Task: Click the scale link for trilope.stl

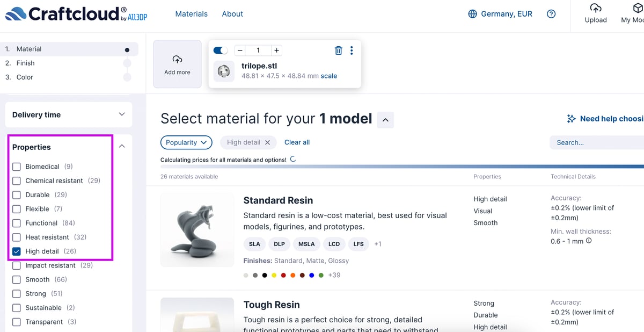Action: tap(329, 76)
